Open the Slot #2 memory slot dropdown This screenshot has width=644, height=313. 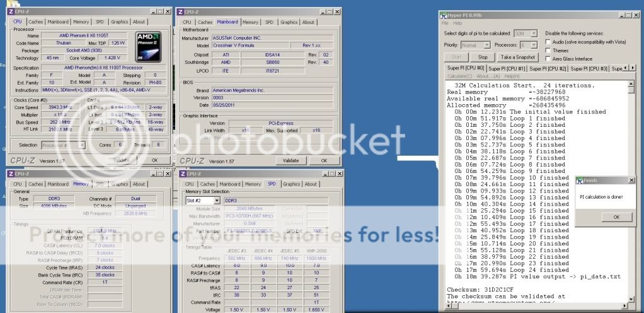click(204, 200)
